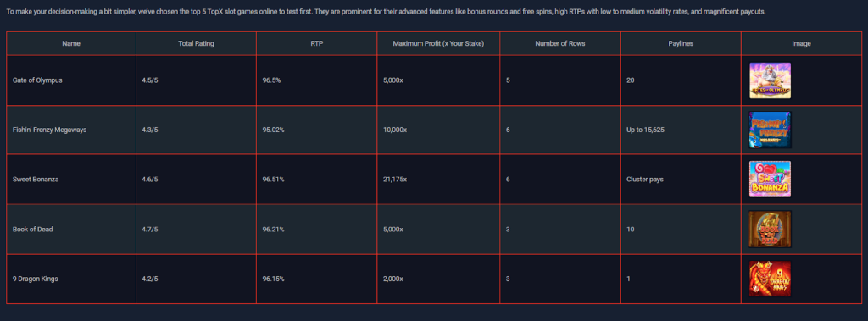Click the Fishin' Frenzy Megaways name text

click(50, 130)
